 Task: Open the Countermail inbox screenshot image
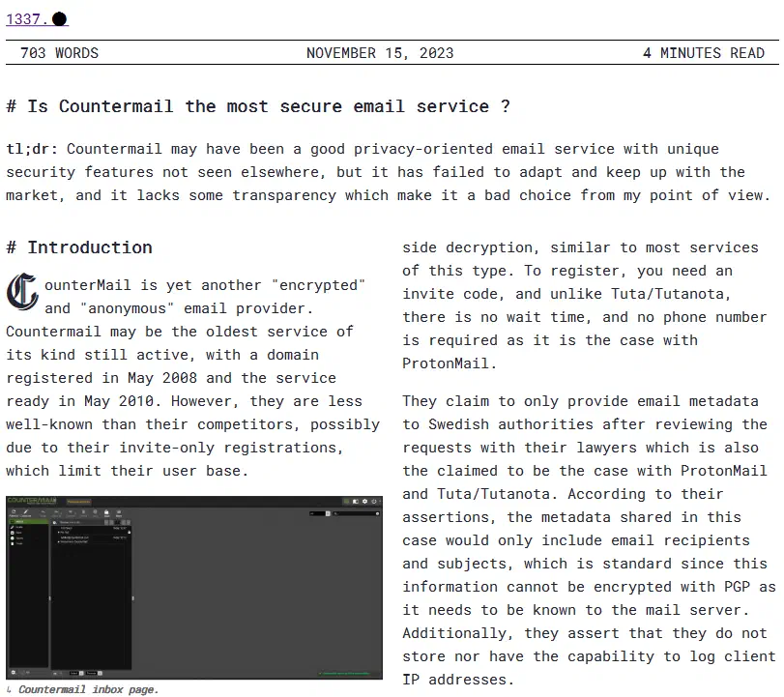click(x=194, y=588)
